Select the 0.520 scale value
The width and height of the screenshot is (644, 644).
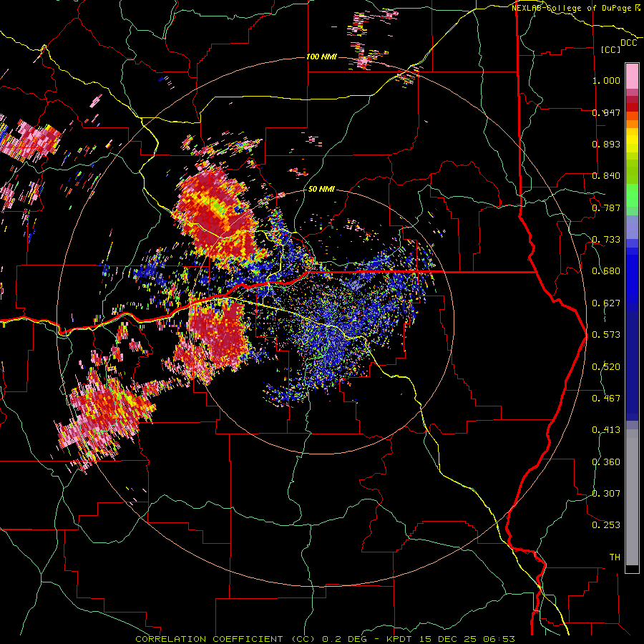(606, 367)
